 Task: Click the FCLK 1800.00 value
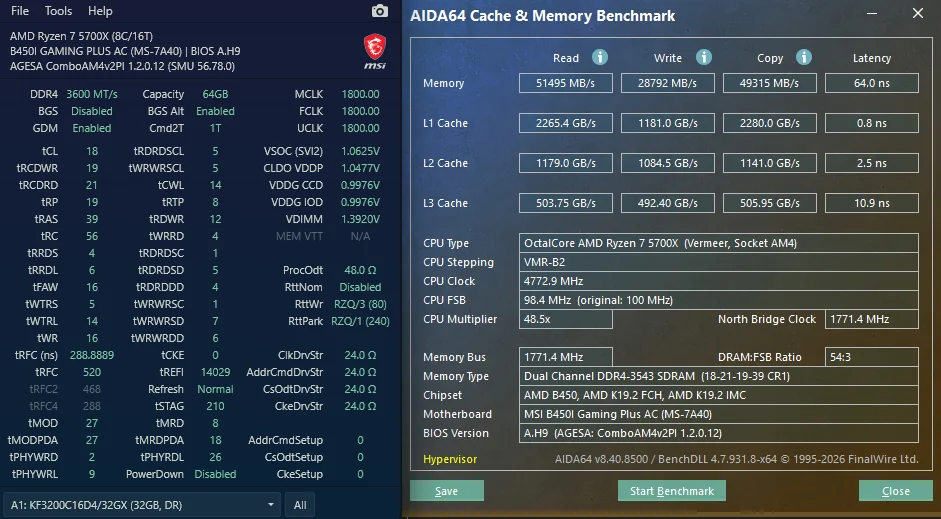point(360,111)
